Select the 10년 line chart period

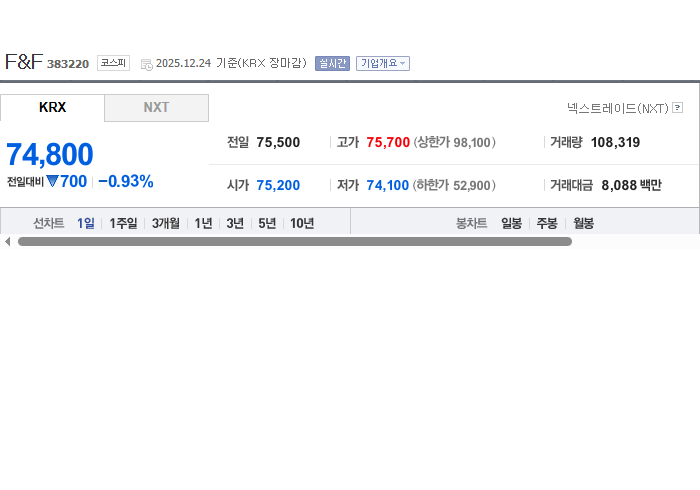(302, 223)
